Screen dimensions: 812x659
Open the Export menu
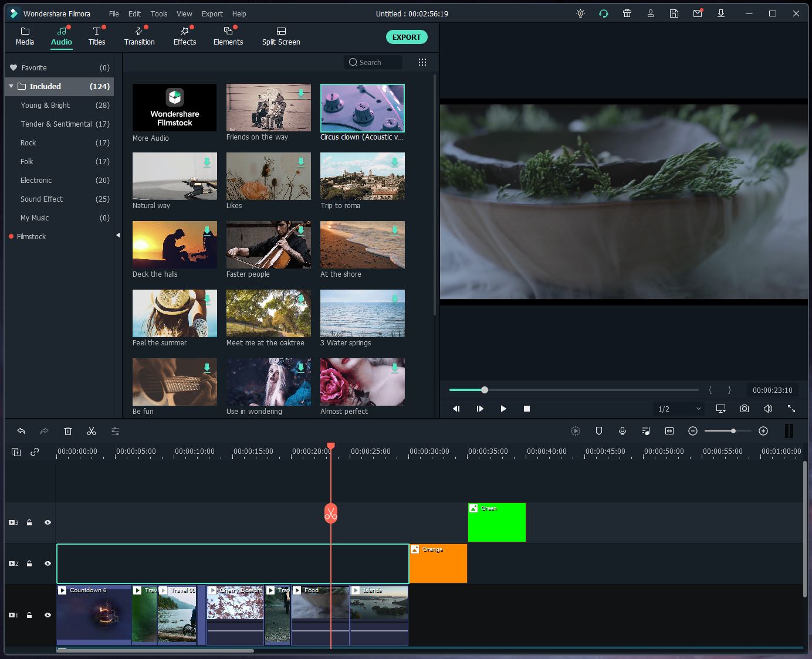[x=212, y=13]
